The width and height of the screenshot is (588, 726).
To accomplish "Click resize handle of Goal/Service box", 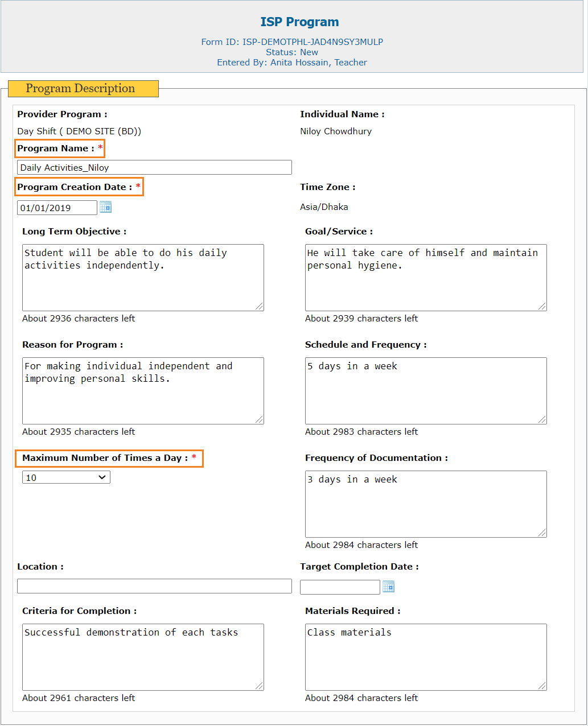I will pos(542,306).
